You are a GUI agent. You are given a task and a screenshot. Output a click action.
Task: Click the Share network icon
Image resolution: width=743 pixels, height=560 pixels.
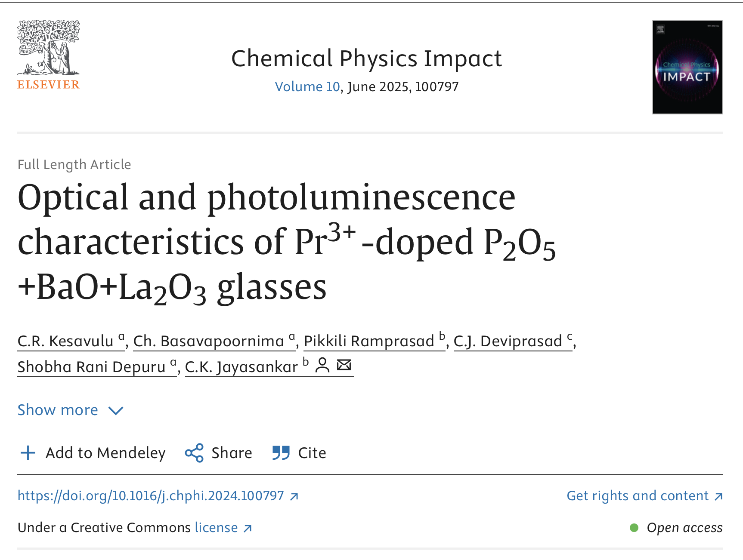point(194,453)
